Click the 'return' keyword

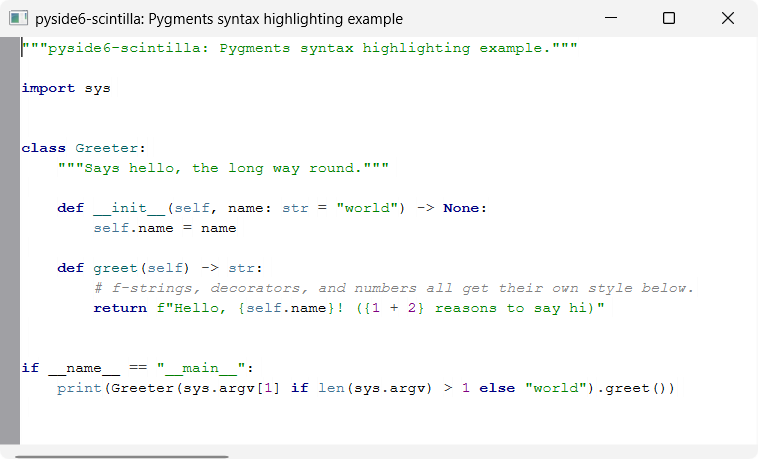coord(120,309)
